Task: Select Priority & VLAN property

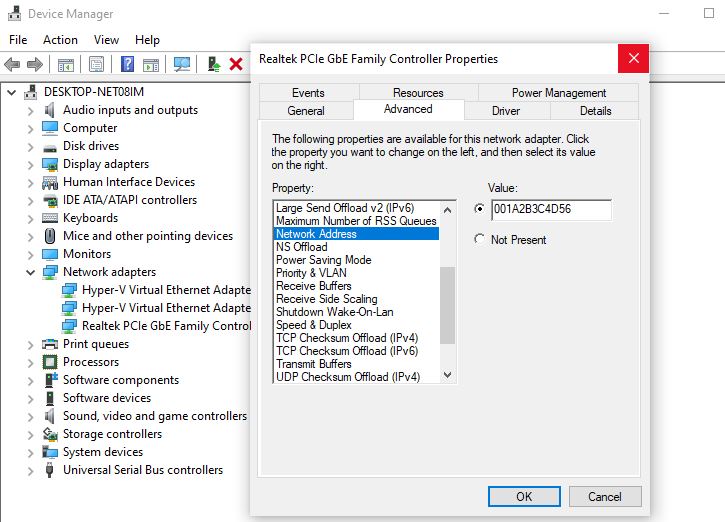Action: [311, 273]
